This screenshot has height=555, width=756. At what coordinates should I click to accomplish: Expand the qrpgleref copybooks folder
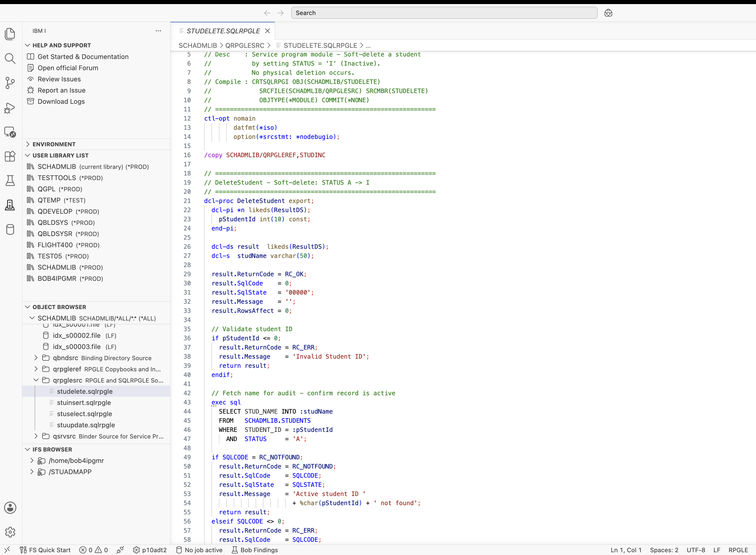pyautogui.click(x=36, y=369)
